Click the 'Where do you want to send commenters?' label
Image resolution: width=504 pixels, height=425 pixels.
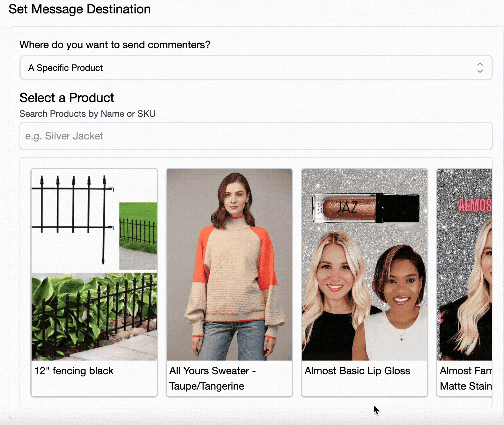[115, 45]
